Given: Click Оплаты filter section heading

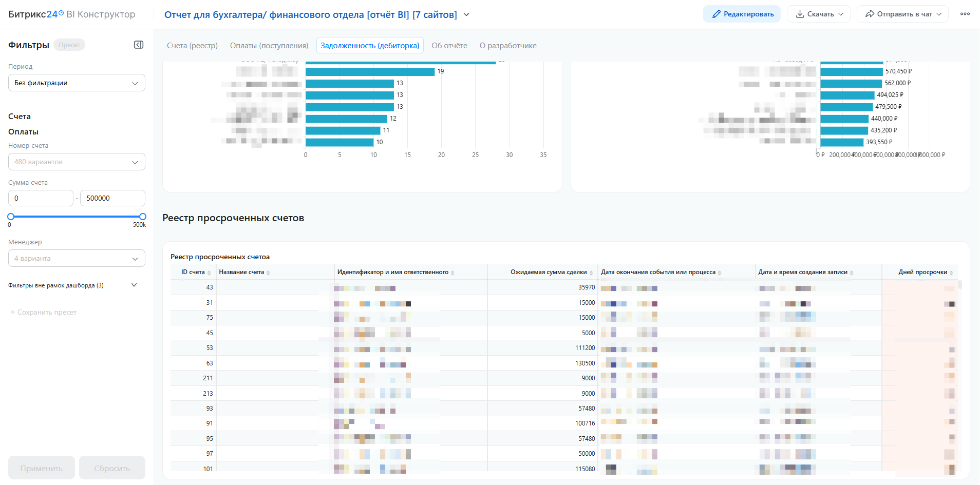Looking at the screenshot, I should (23, 132).
